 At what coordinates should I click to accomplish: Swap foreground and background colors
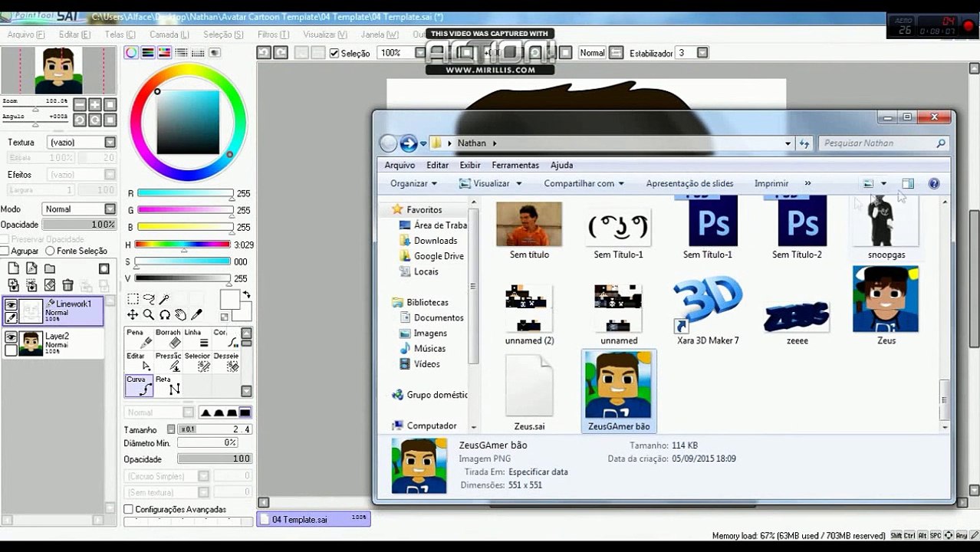click(246, 294)
